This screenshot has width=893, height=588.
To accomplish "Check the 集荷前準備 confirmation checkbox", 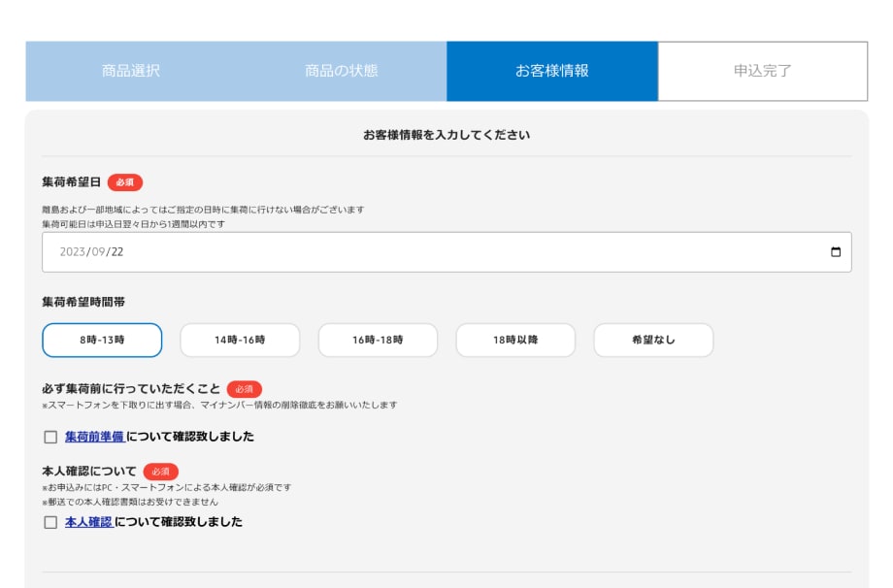I will click(50, 438).
